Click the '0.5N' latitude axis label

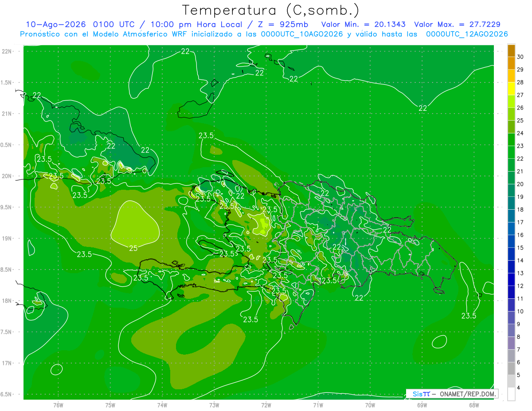click(7, 145)
